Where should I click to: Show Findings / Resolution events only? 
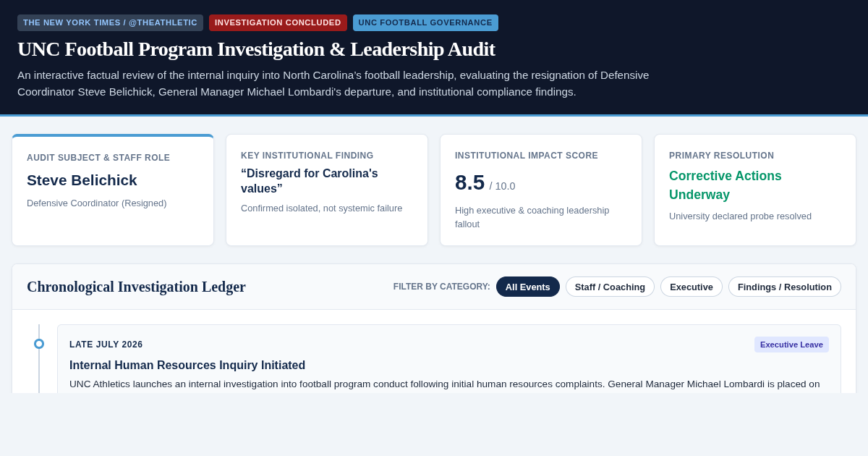pyautogui.click(x=785, y=287)
